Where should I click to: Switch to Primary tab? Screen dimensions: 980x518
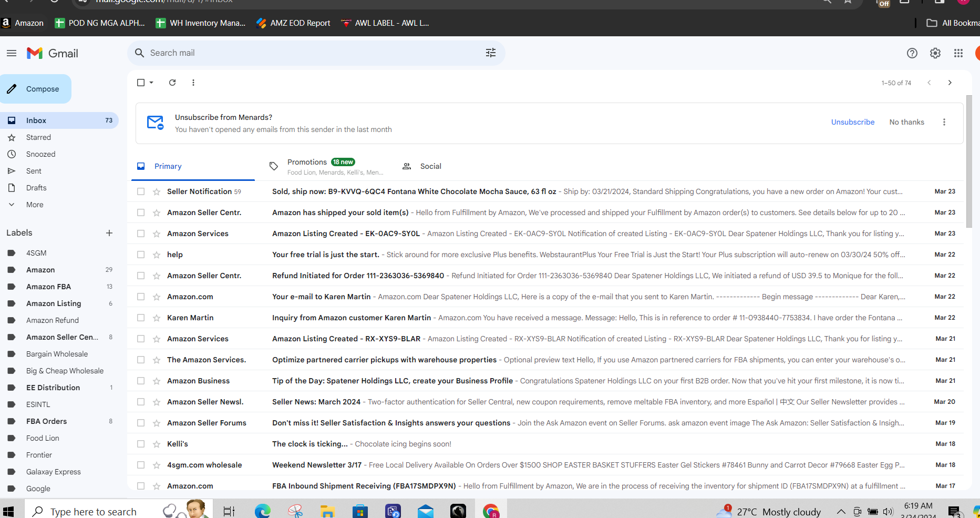click(193, 166)
